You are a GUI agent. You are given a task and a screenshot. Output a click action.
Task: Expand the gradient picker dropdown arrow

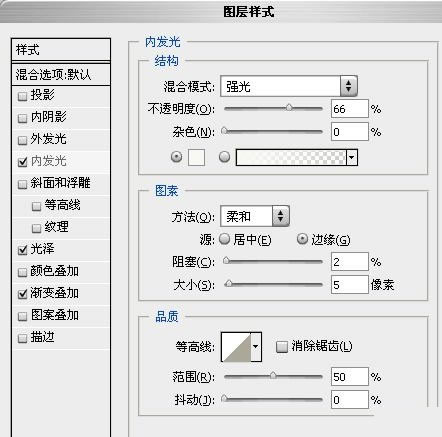coord(352,157)
